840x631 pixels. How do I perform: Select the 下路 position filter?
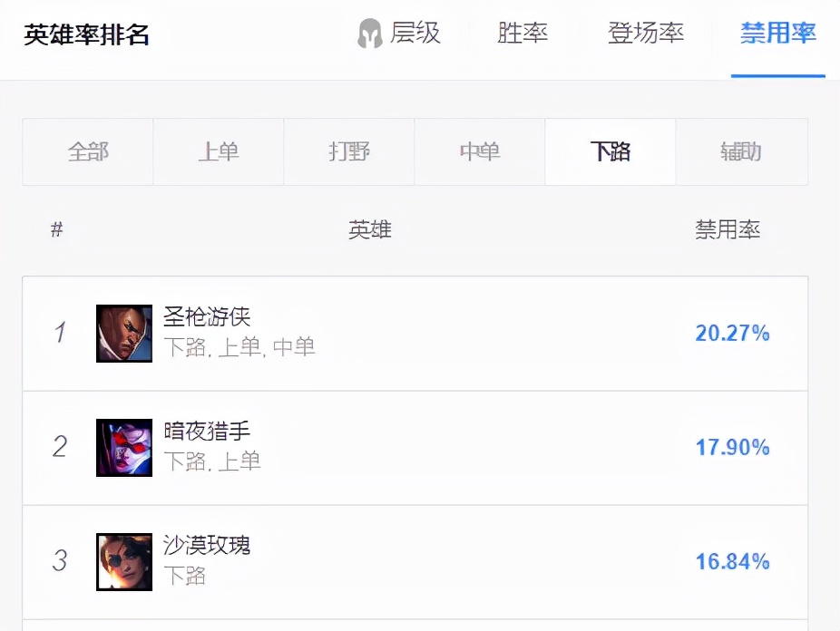[610, 152]
